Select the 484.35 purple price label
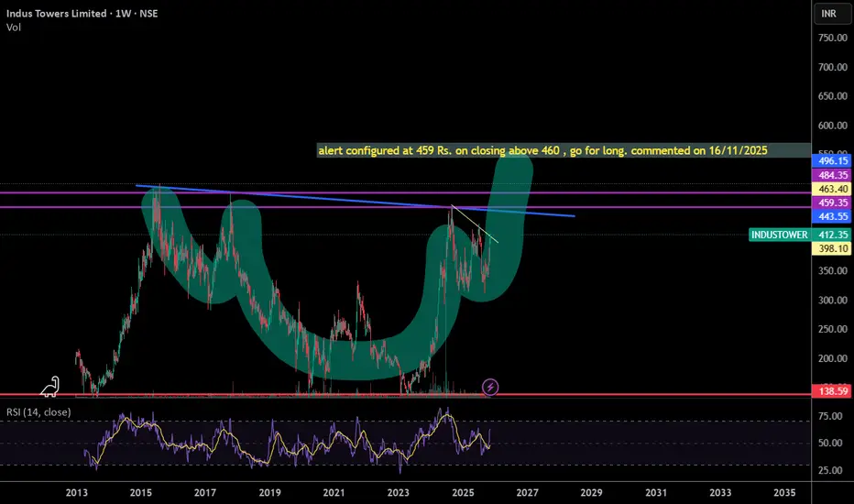Screen dimensions: 854x504 [x=831, y=175]
